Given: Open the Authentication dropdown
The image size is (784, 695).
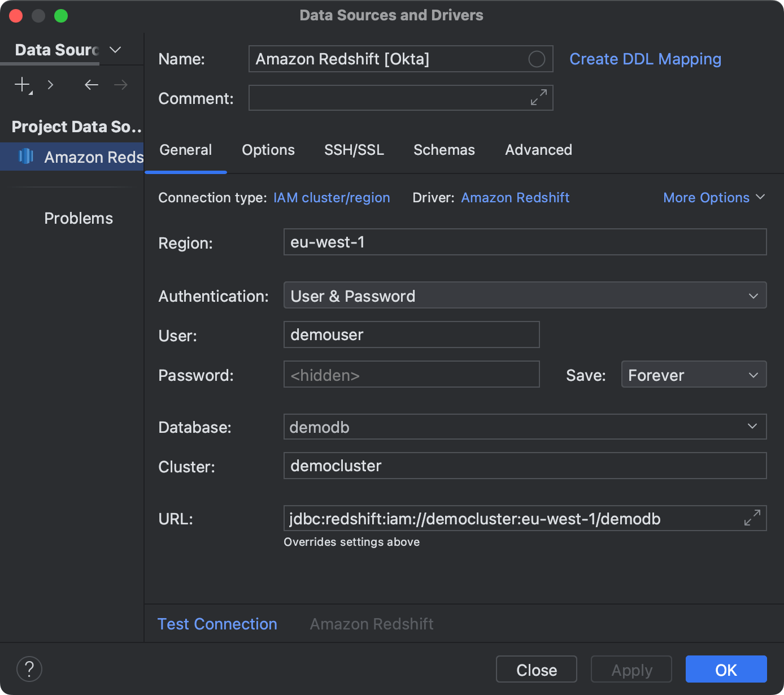Looking at the screenshot, I should (x=524, y=296).
